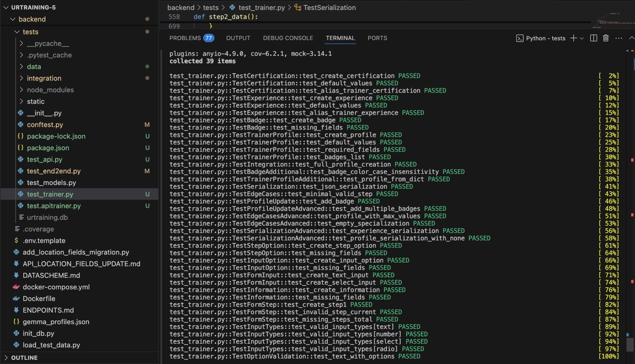Kill terminal with the trash icon
The width and height of the screenshot is (635, 364).
606,38
